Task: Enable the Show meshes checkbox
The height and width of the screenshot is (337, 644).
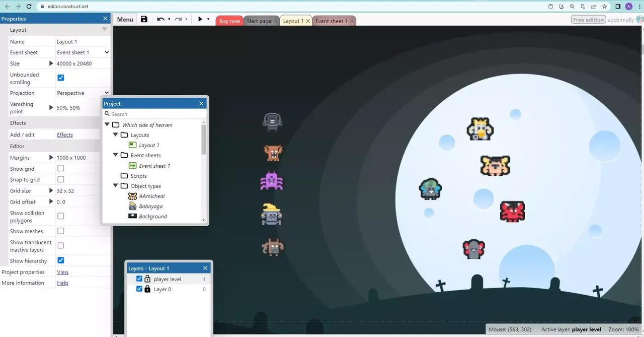Action: 60,231
